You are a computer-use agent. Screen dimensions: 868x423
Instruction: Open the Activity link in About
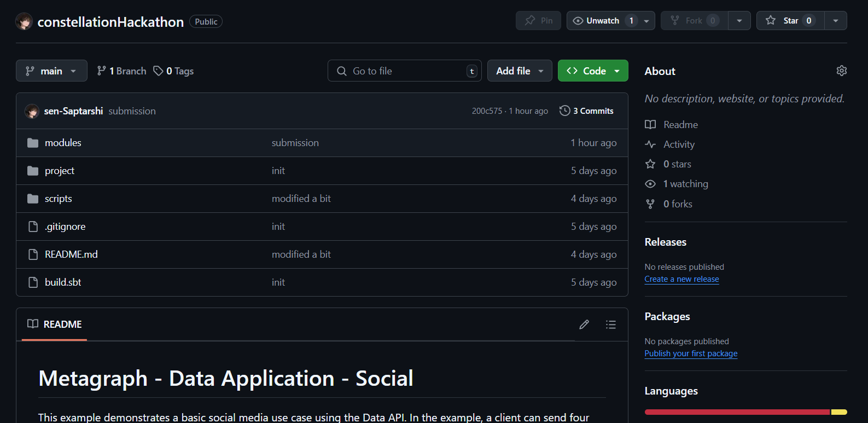coord(670,144)
